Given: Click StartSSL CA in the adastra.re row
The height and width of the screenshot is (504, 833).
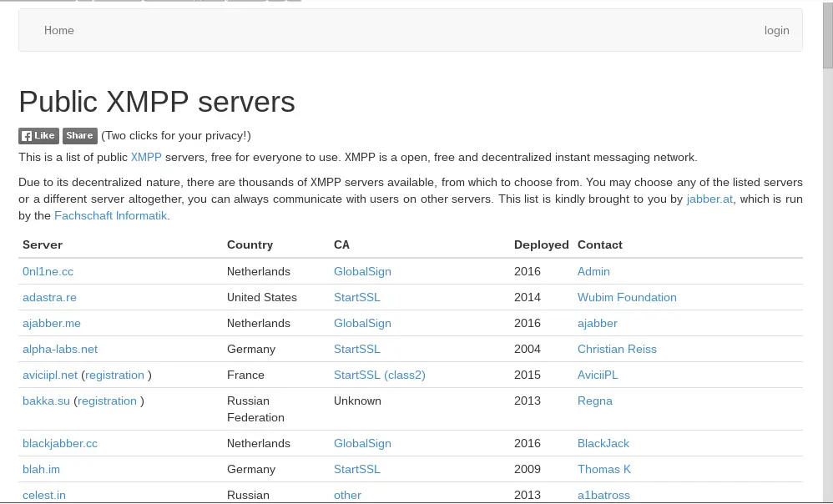Looking at the screenshot, I should coord(357,297).
